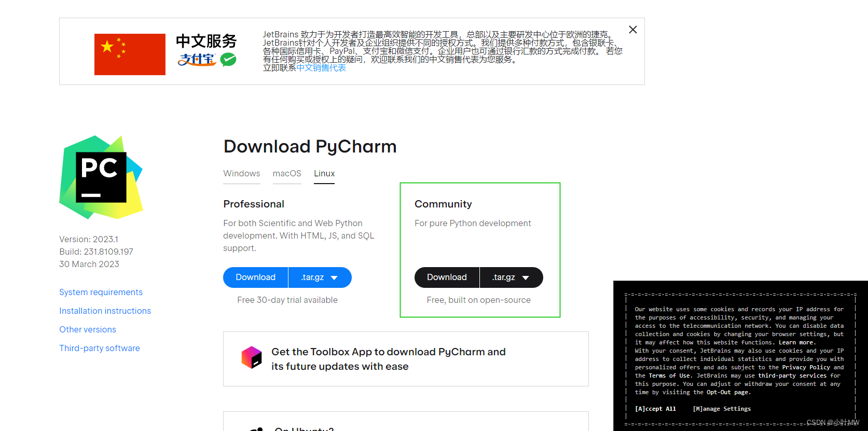
Task: Click the Alipay logo in banner
Action: click(197, 60)
